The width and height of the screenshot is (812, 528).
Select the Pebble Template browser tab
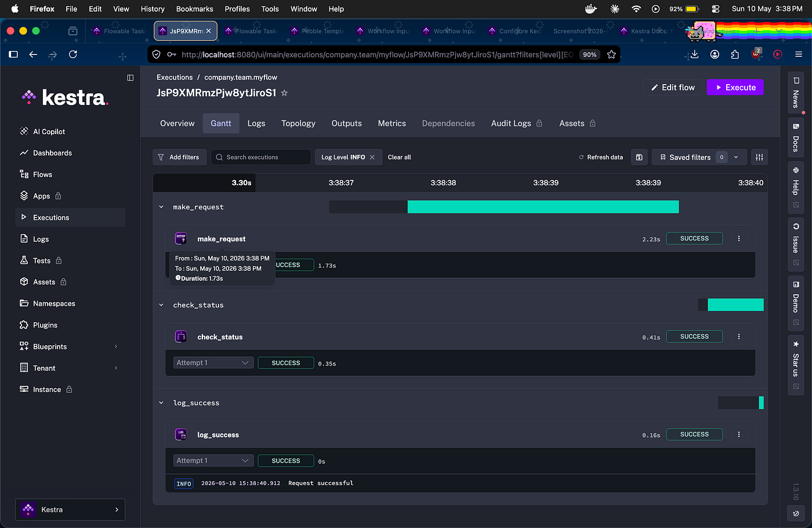pos(318,31)
